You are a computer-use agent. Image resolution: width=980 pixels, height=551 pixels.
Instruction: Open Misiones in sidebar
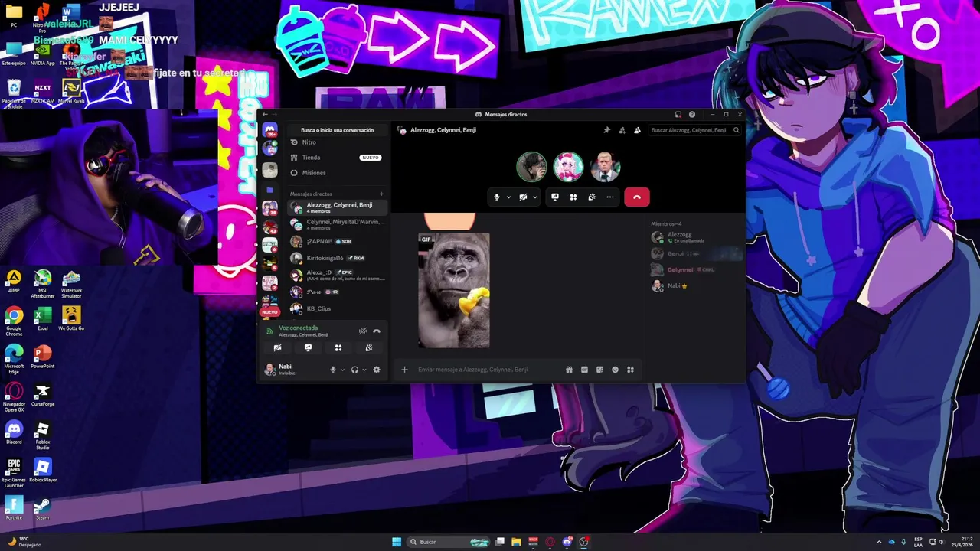pos(337,173)
